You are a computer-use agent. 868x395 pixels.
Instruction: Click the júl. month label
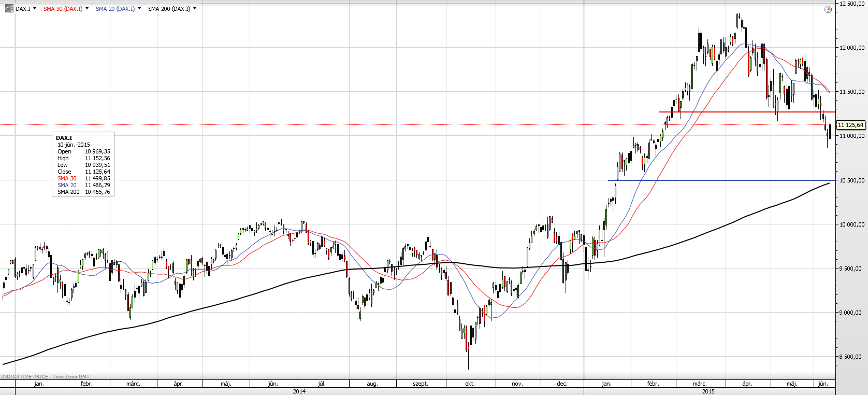pyautogui.click(x=322, y=384)
